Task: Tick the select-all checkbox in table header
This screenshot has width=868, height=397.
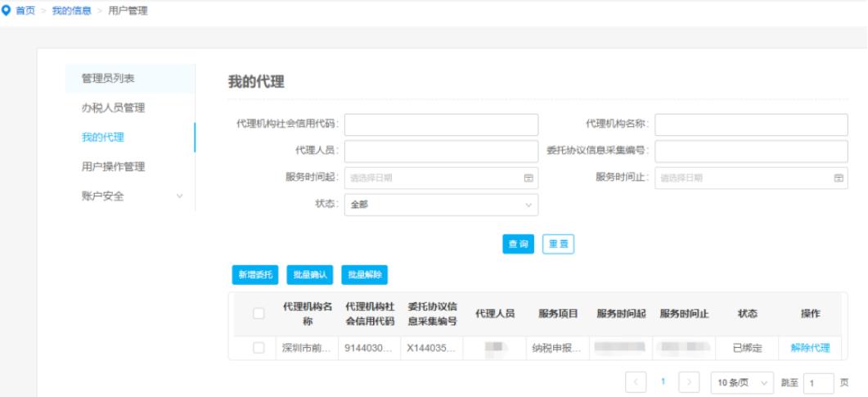Action: point(259,314)
